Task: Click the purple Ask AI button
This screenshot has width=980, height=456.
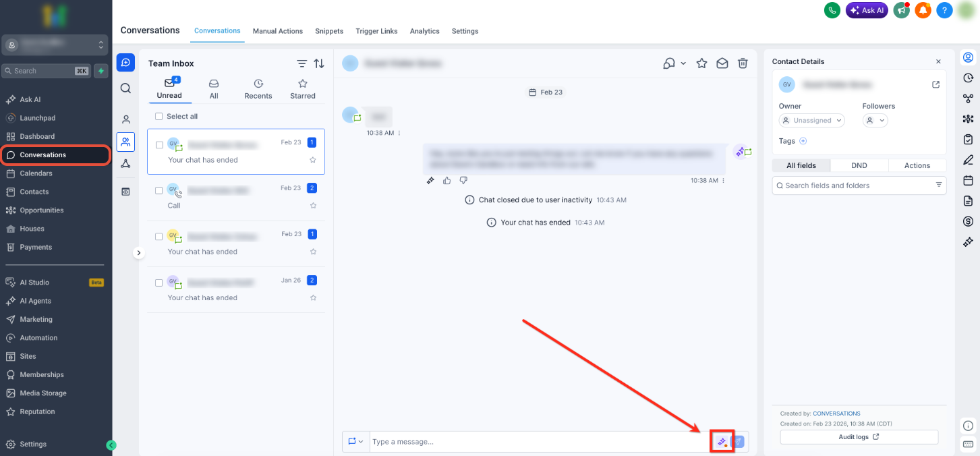Action: pos(867,10)
